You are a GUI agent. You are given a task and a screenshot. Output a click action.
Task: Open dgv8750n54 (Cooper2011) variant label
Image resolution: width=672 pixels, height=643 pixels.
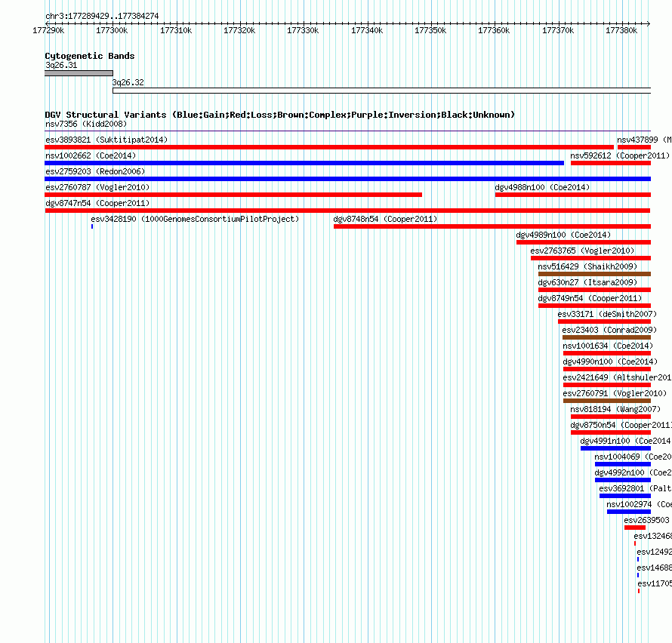[x=621, y=425]
